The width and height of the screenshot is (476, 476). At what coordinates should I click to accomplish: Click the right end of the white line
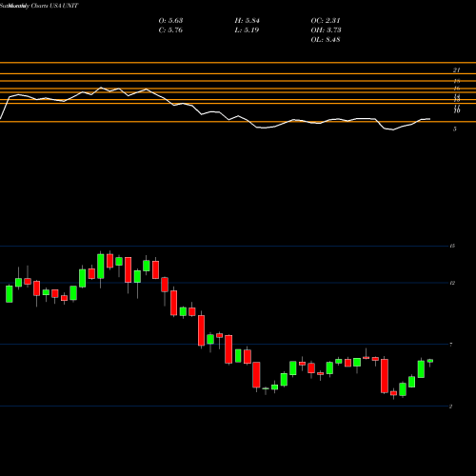point(430,119)
